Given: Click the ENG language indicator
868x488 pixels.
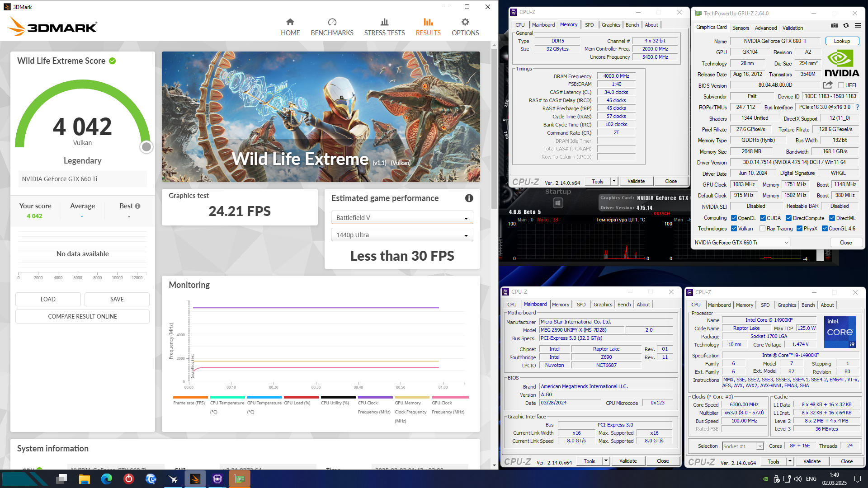Looking at the screenshot, I should 811,479.
